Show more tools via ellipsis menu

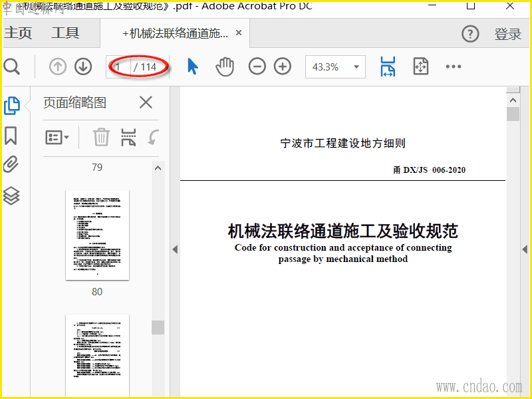point(454,66)
